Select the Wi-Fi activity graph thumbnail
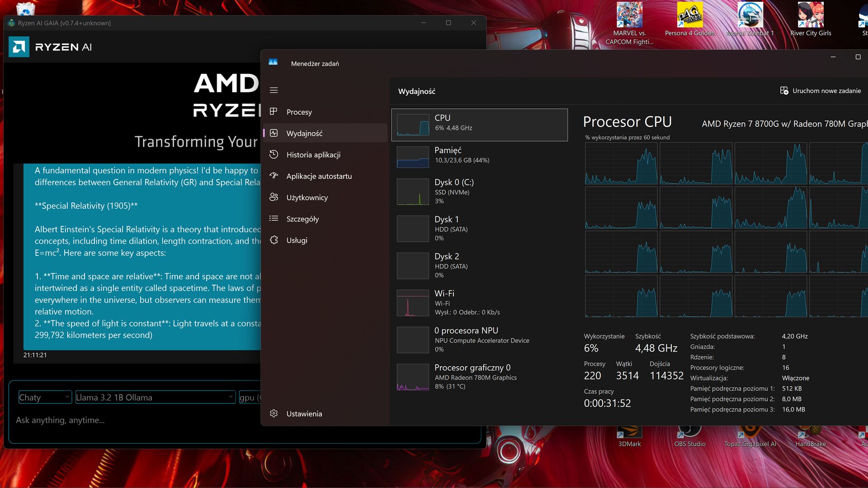The width and height of the screenshot is (868, 488). tap(413, 303)
